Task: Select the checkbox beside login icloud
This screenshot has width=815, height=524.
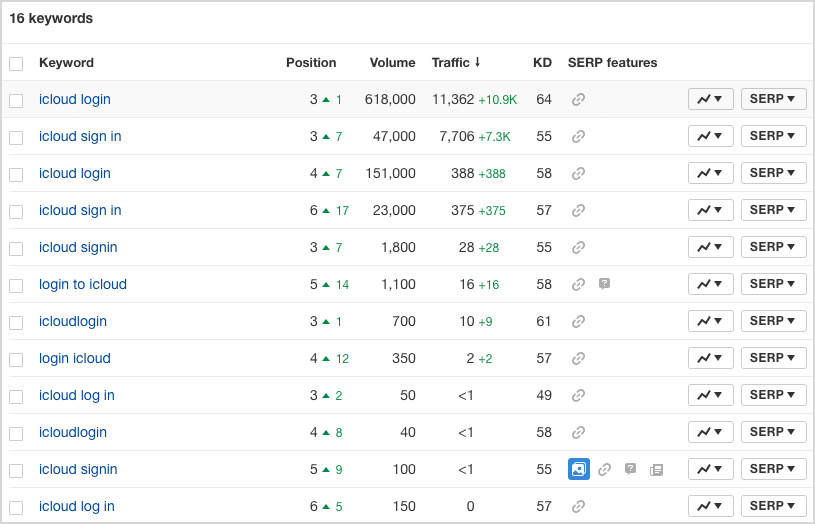Action: click(x=16, y=359)
